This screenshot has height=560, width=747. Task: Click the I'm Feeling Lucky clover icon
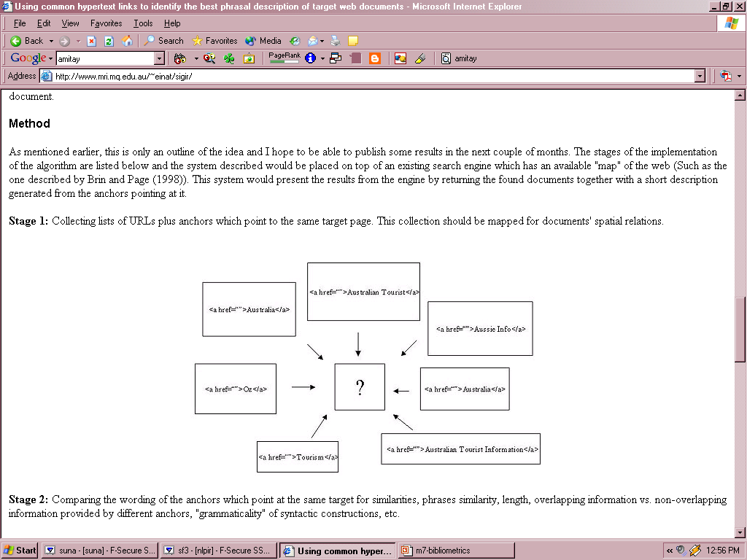(229, 58)
